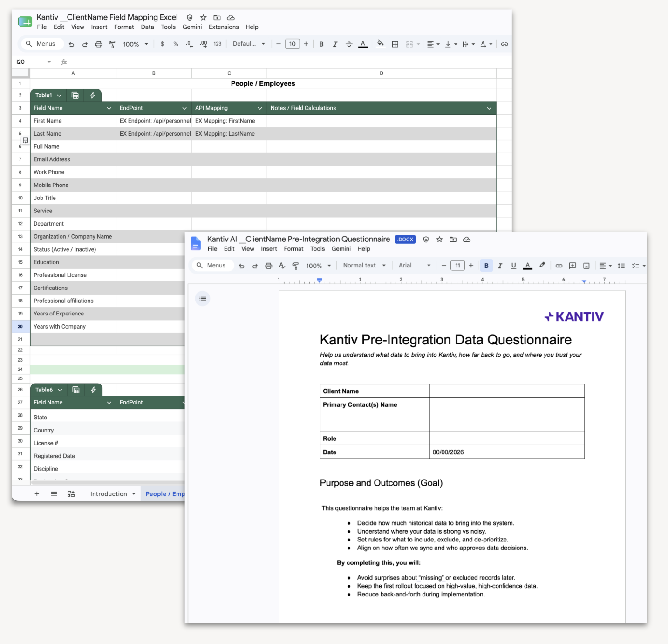This screenshot has height=644, width=668.
Task: Insert link from the Sheets toolbar
Action: (x=504, y=44)
